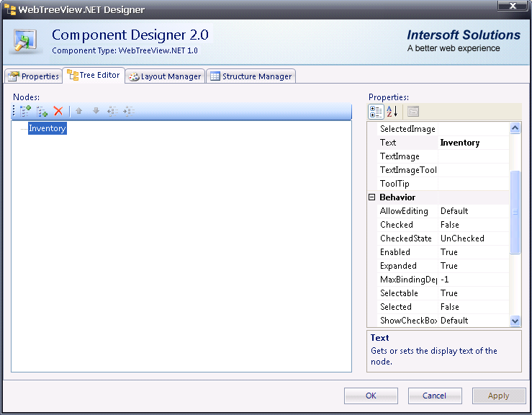Click the ToolTip property value field
The height and width of the screenshot is (415, 532).
(x=474, y=184)
